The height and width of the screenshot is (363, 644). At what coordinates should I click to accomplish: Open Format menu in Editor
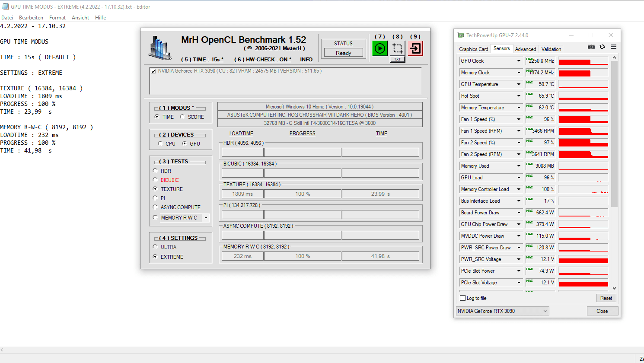click(57, 18)
